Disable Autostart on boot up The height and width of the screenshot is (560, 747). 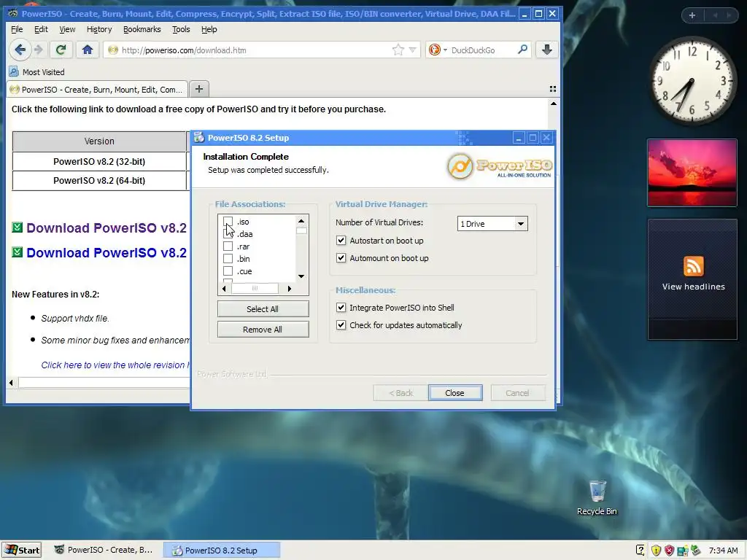point(341,241)
